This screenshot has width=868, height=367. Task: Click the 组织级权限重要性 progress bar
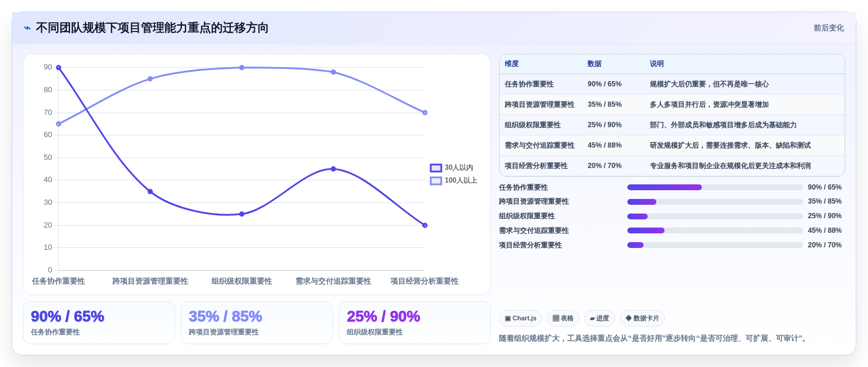[x=715, y=216]
